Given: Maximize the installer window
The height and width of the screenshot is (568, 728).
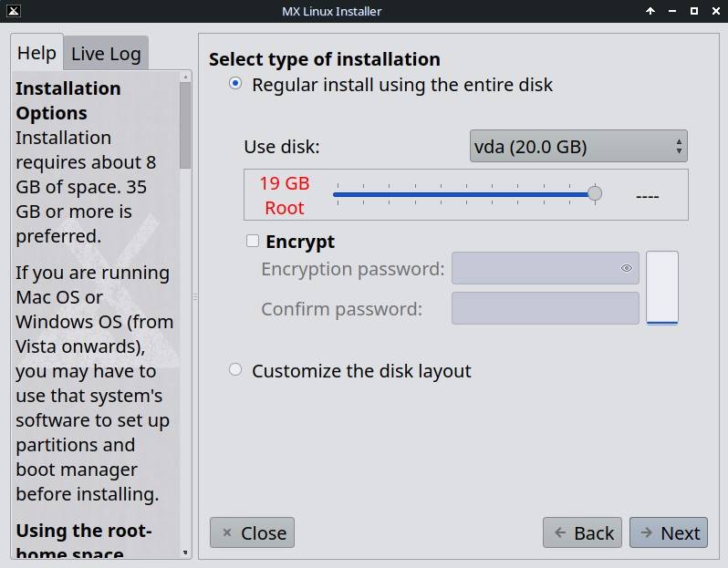Looking at the screenshot, I should (693, 11).
